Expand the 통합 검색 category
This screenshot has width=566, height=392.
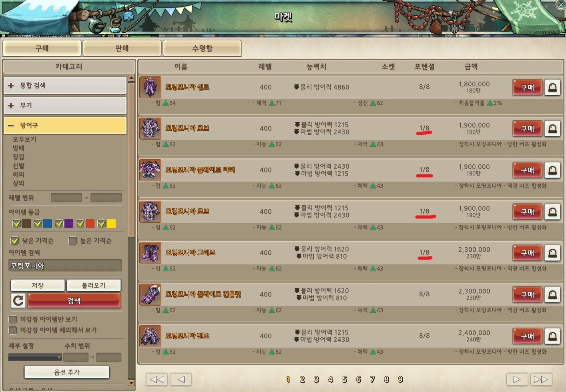click(65, 86)
